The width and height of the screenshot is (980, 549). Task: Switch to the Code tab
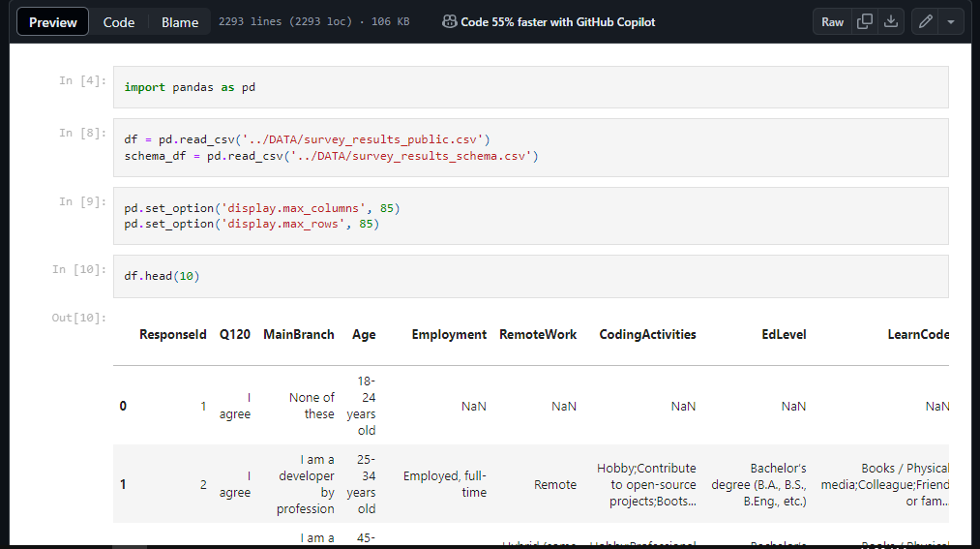(119, 22)
